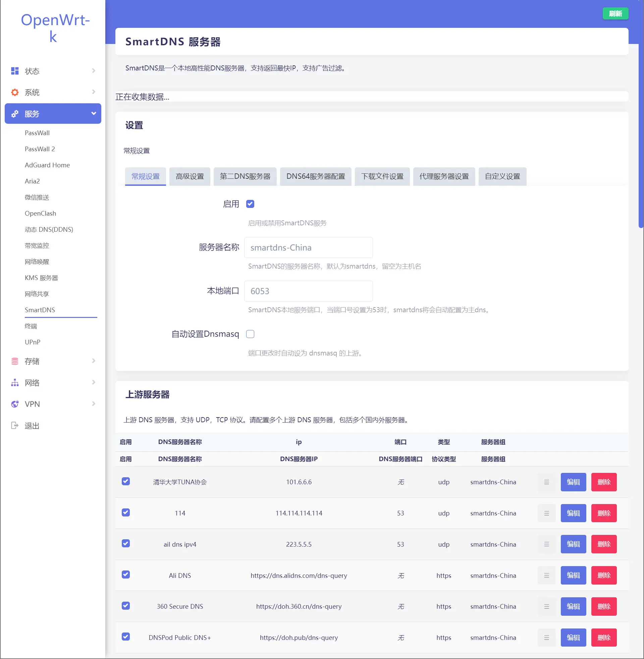Open the 代理服务器设置 tab
This screenshot has height=659, width=644.
coord(444,176)
